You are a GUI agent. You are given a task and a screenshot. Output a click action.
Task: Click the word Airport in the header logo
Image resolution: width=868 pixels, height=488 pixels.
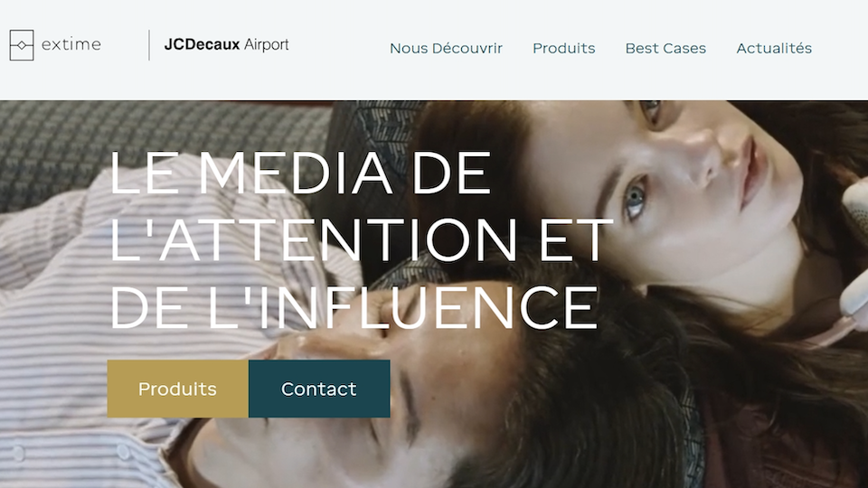[266, 45]
